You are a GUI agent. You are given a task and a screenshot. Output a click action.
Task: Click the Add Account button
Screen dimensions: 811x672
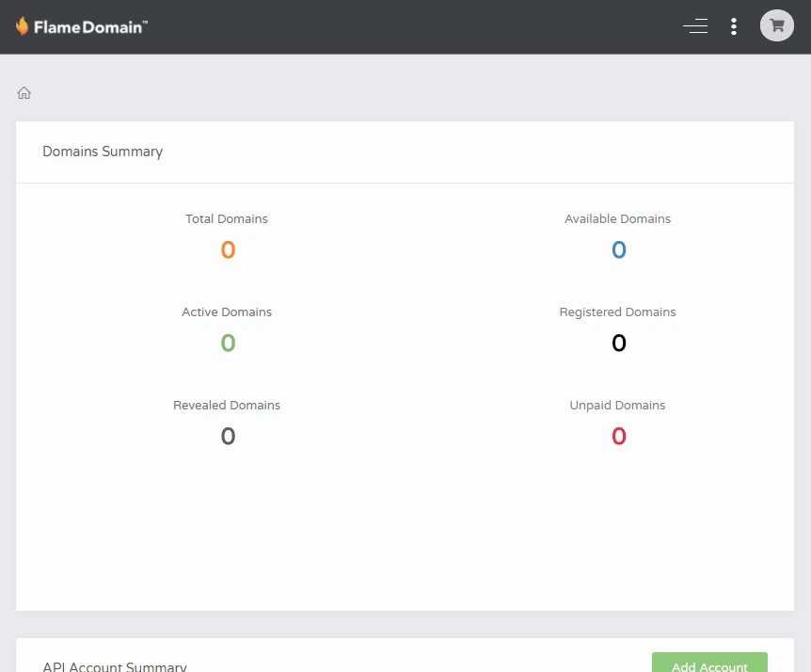click(x=709, y=663)
